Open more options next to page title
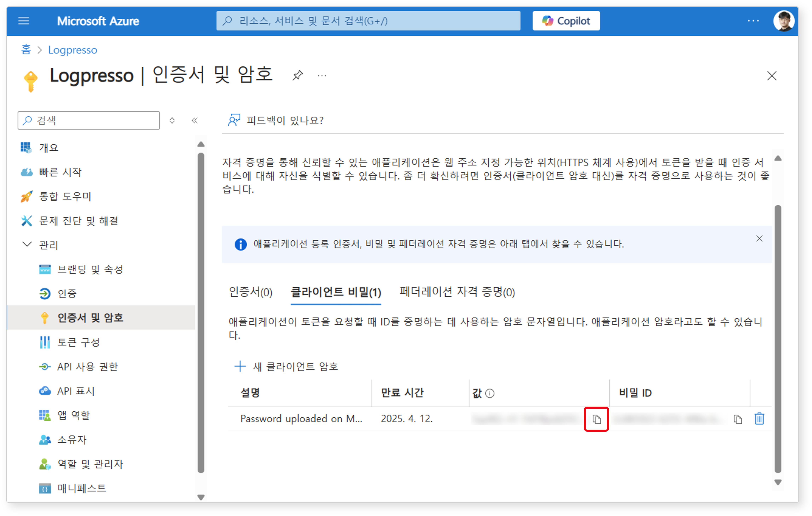The height and width of the screenshot is (516, 812). pos(322,76)
